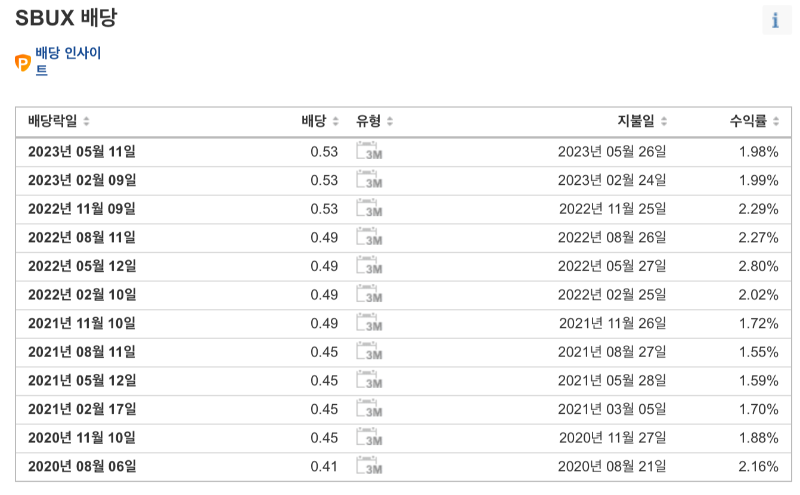The width and height of the screenshot is (800, 495).
Task: Select the ex-dividend date 2022년 05월 12일
Action: pos(82,266)
